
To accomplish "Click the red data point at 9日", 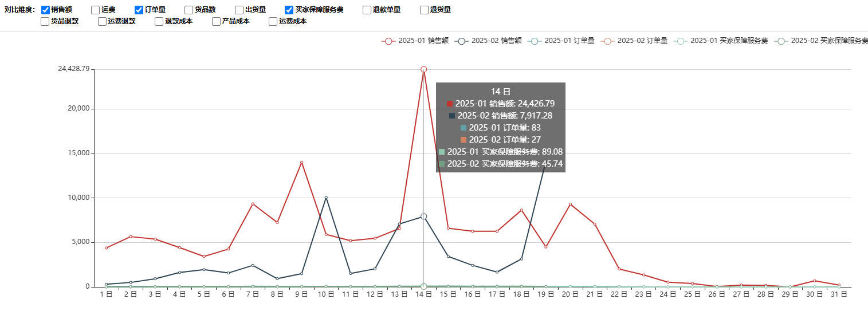I will 301,162.
